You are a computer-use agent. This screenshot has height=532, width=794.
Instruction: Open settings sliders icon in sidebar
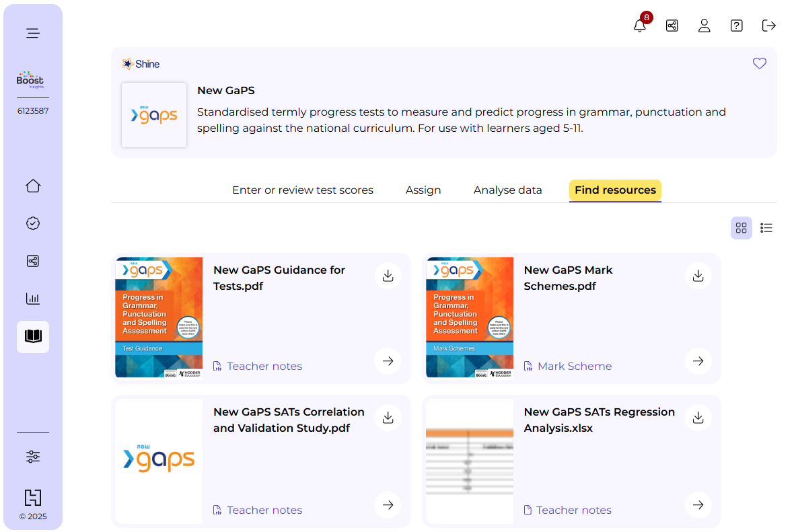[33, 457]
